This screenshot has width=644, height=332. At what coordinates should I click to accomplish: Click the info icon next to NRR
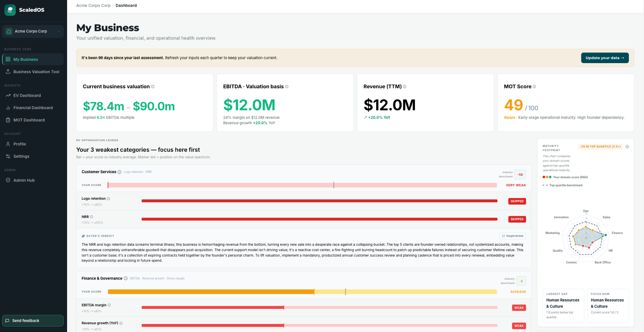pos(92,217)
